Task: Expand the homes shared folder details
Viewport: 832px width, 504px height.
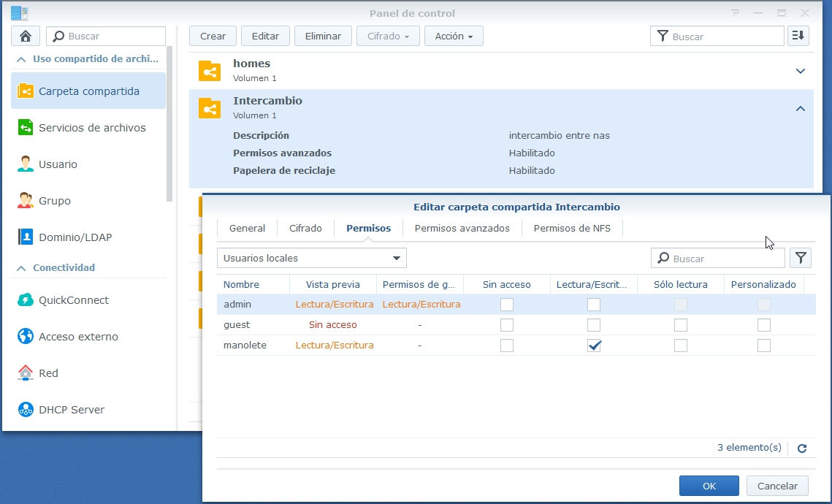Action: click(801, 71)
